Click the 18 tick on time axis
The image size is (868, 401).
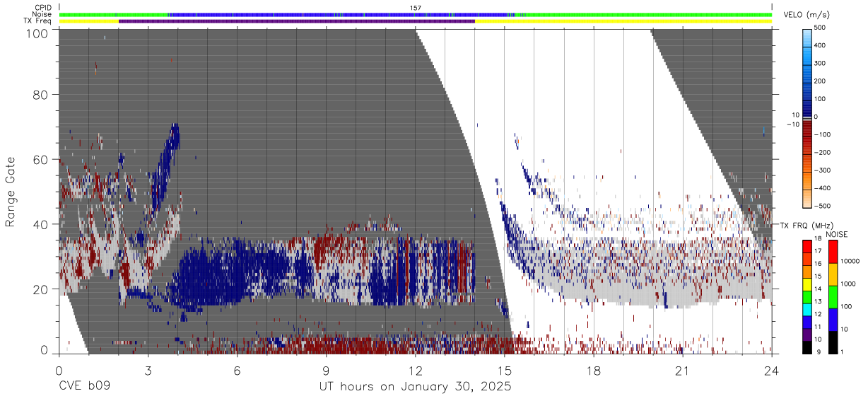(x=594, y=371)
